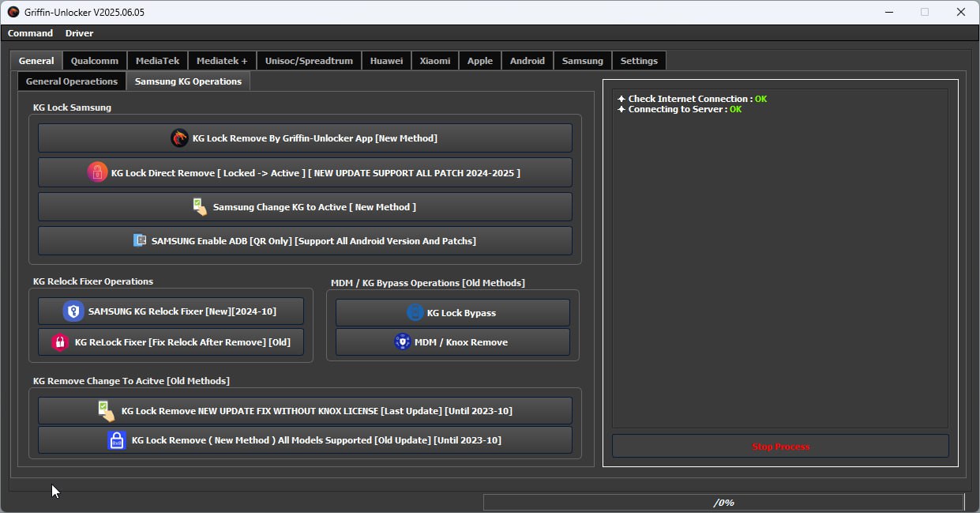Click the blue shield icon on KG Relock Fixer New

pyautogui.click(x=73, y=311)
